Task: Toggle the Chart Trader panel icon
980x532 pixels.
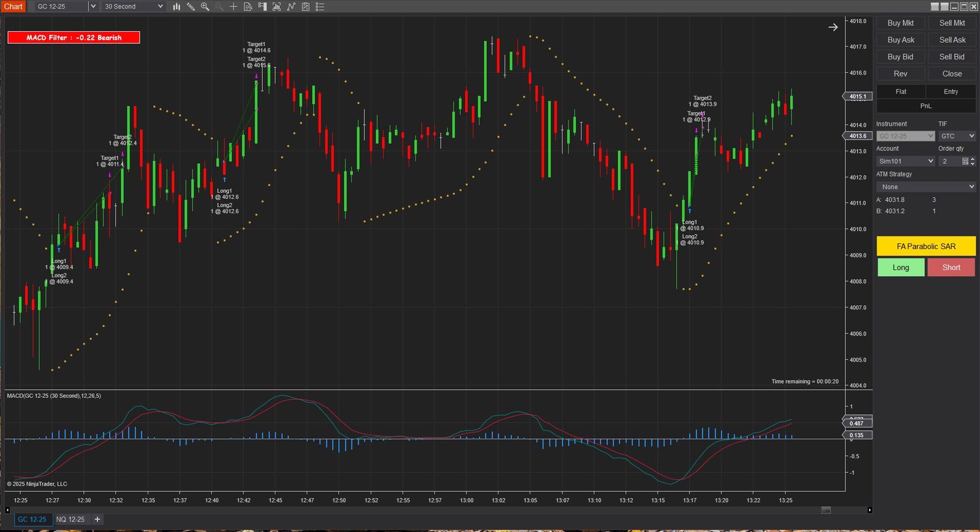Action: [262, 7]
